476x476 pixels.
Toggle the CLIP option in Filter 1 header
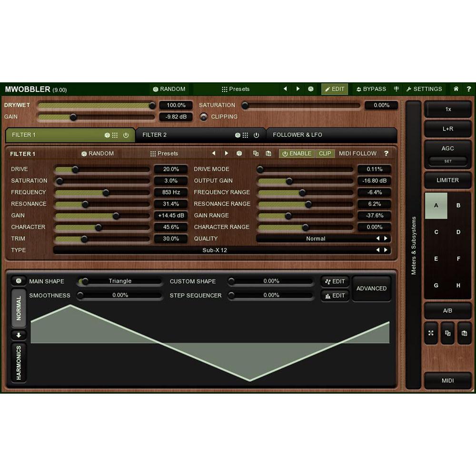click(325, 153)
